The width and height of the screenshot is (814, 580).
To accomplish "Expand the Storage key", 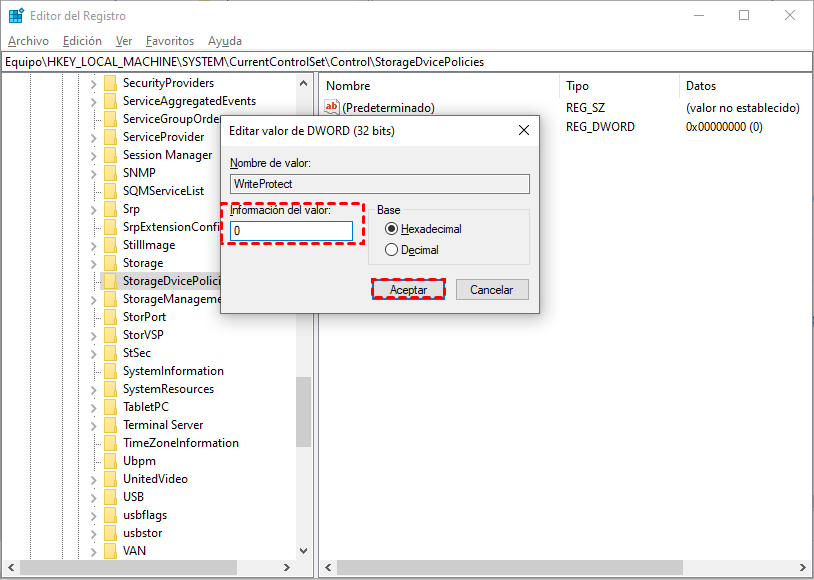I will tap(93, 264).
